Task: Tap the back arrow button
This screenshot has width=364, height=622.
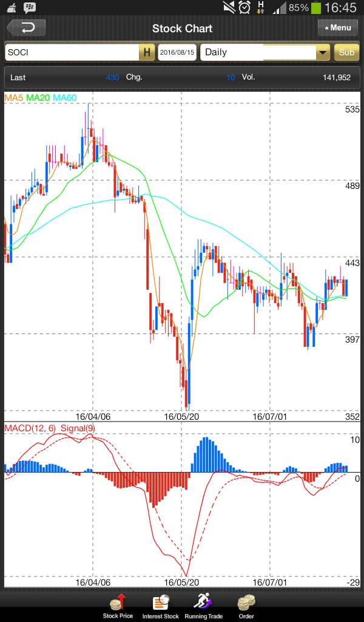Action: (x=26, y=28)
